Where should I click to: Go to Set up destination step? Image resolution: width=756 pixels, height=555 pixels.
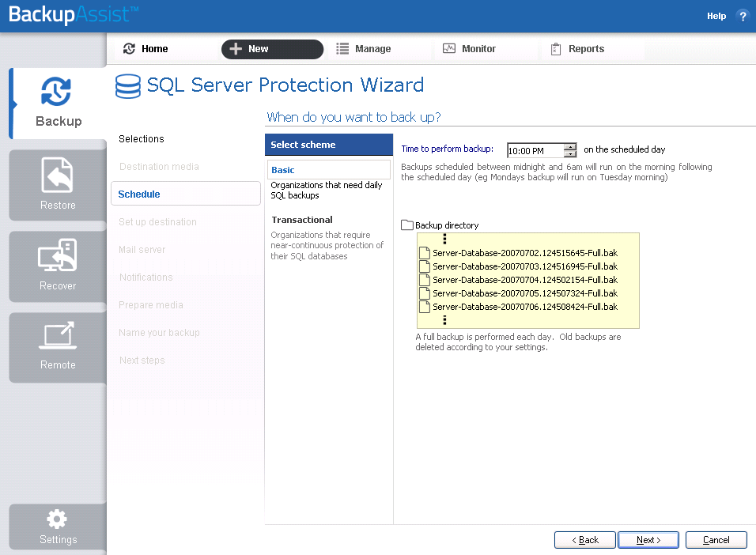pos(157,222)
